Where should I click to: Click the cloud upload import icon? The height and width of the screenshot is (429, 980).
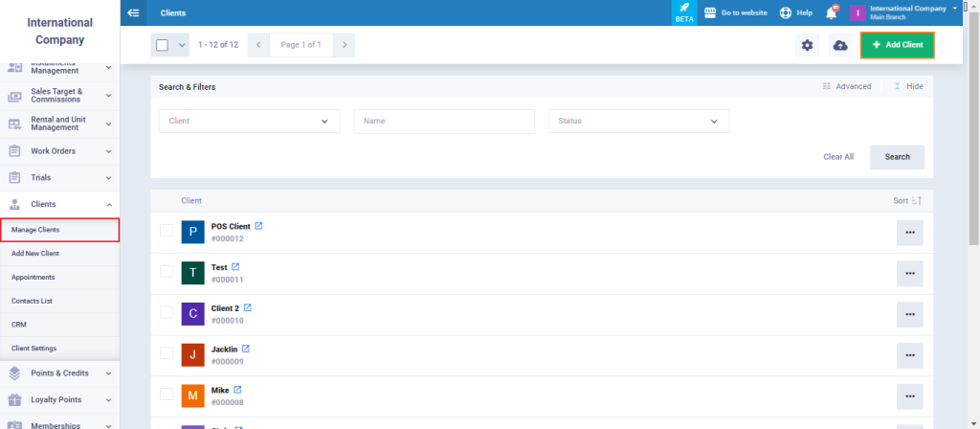click(x=840, y=45)
